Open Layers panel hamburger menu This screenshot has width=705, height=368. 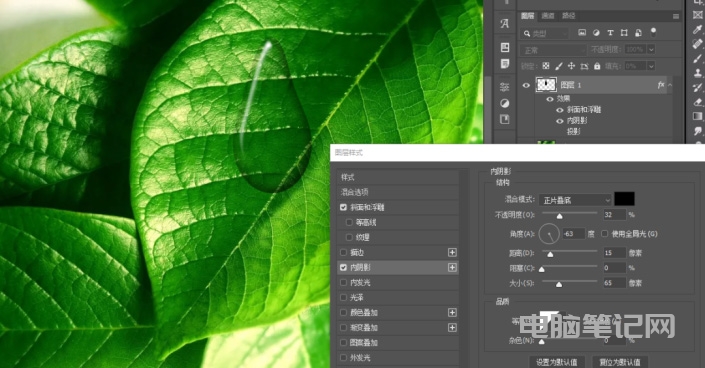click(675, 16)
